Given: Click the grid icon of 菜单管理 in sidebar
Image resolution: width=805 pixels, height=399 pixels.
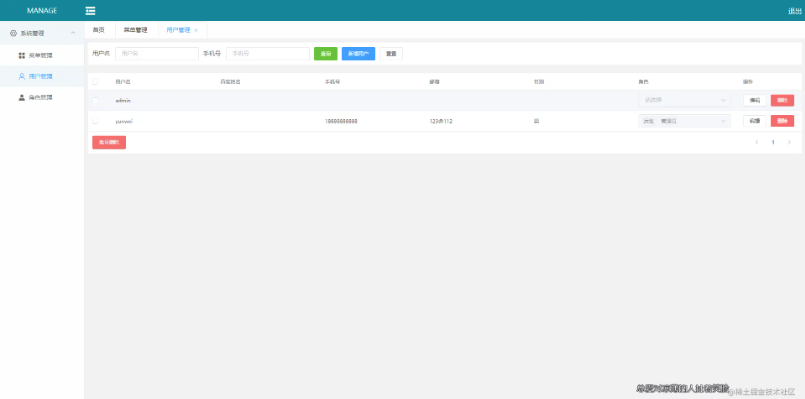Looking at the screenshot, I should tap(22, 55).
